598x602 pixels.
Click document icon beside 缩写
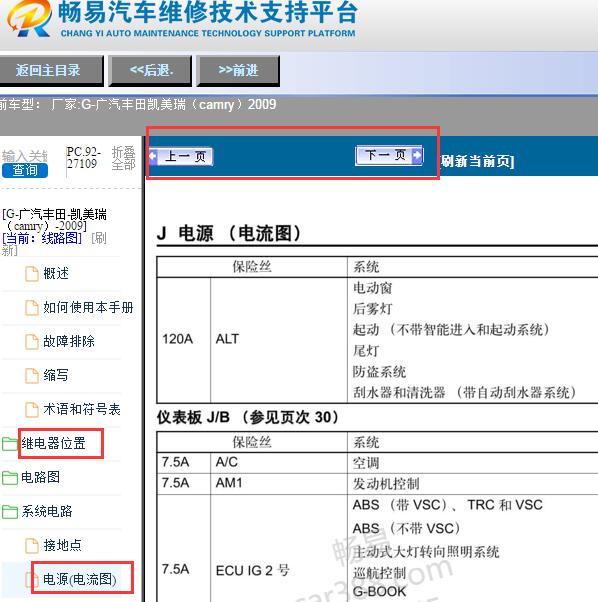click(x=32, y=375)
